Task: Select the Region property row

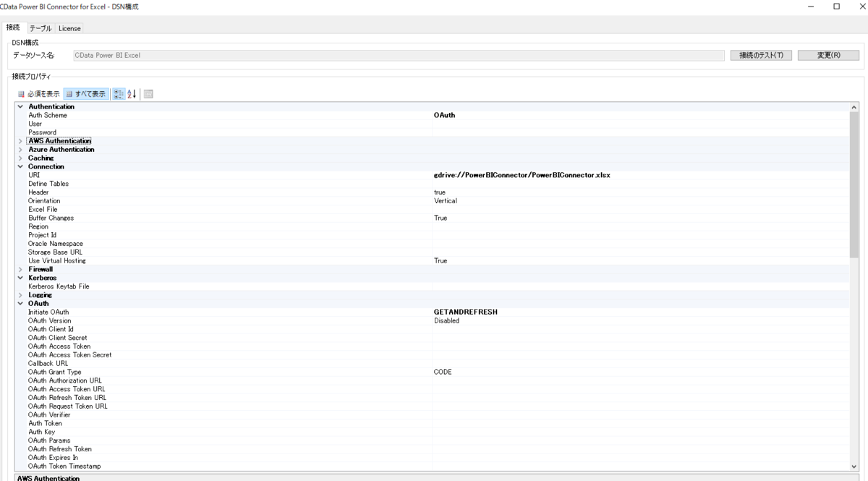Action: click(433, 227)
